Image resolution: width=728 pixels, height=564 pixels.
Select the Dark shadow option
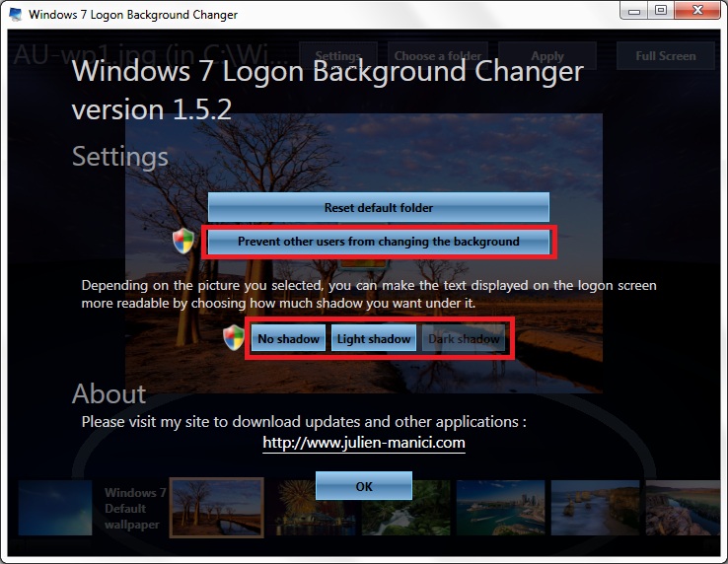tap(464, 338)
